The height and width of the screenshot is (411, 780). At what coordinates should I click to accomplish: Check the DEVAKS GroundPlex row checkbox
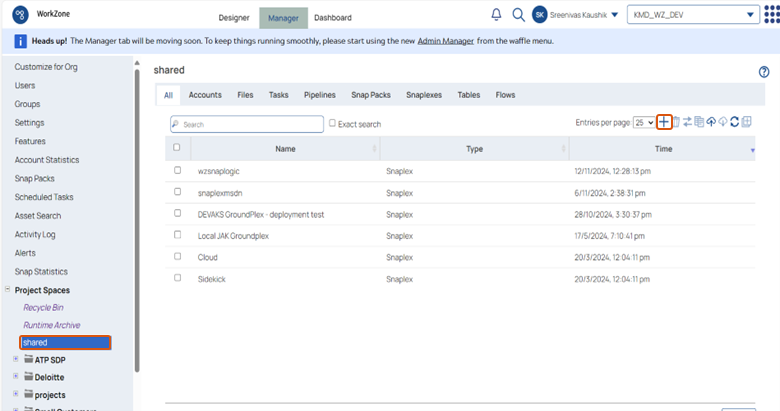tap(178, 213)
